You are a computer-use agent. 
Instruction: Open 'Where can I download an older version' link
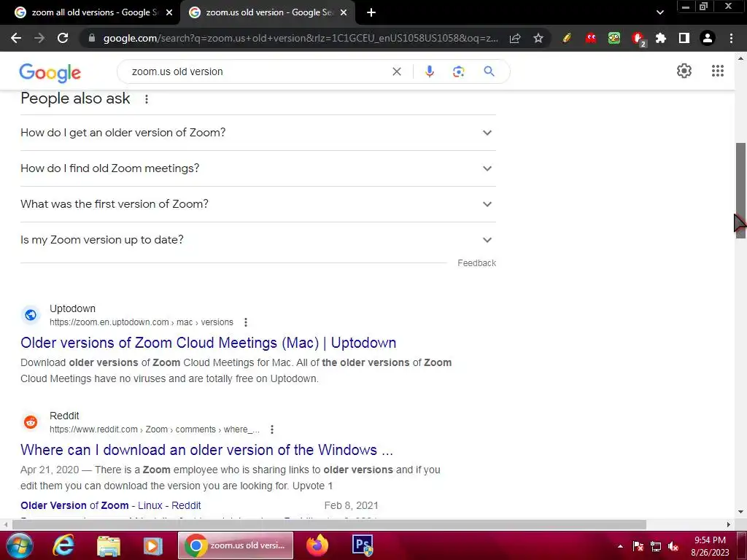point(206,450)
